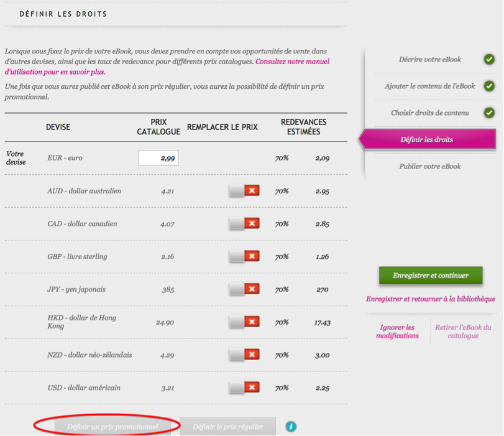The height and width of the screenshot is (436, 504).
Task: Click the blue info icon near the bottom buttons
Action: click(x=291, y=426)
